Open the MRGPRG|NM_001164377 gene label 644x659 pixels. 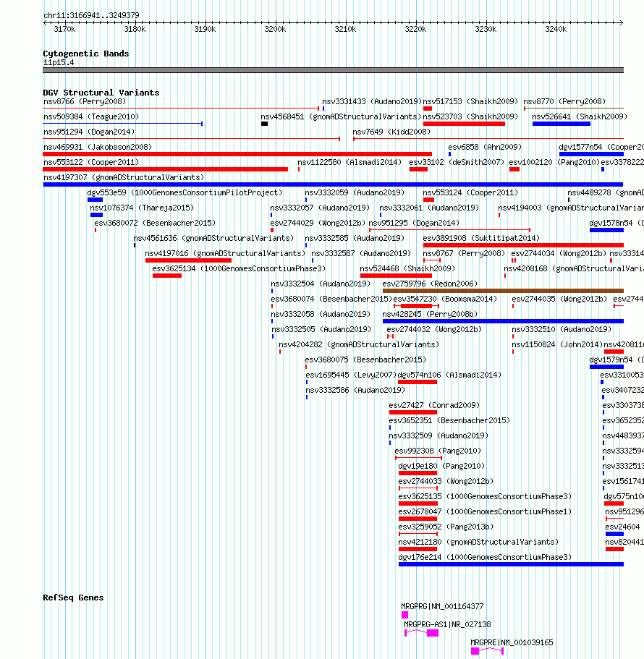[442, 606]
